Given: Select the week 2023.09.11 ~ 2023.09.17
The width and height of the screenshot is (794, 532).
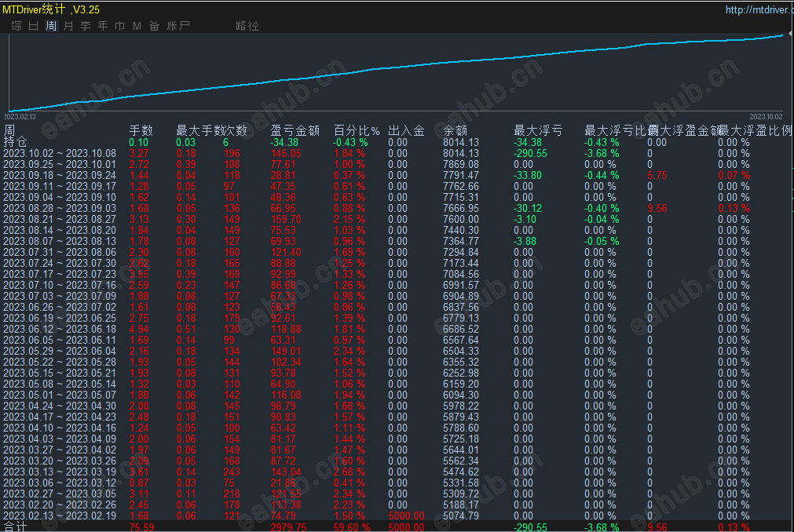Looking at the screenshot, I should pos(60,186).
